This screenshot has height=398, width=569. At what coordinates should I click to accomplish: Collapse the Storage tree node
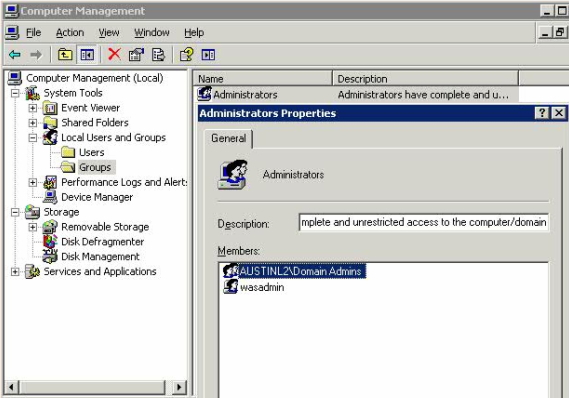(x=15, y=212)
